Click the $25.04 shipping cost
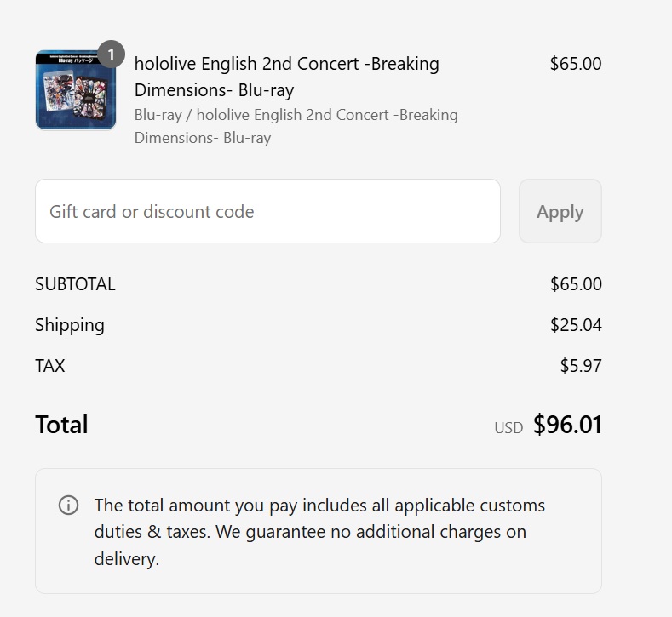The height and width of the screenshot is (617, 672). 576,325
